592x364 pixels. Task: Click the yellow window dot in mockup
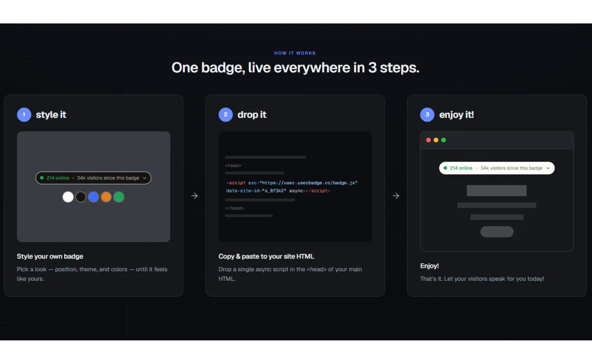coord(436,140)
